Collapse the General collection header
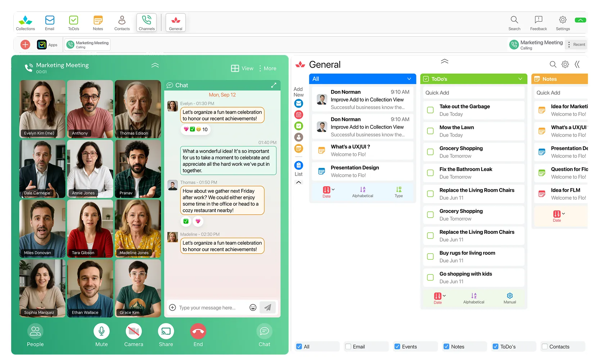597x364 pixels. [445, 61]
